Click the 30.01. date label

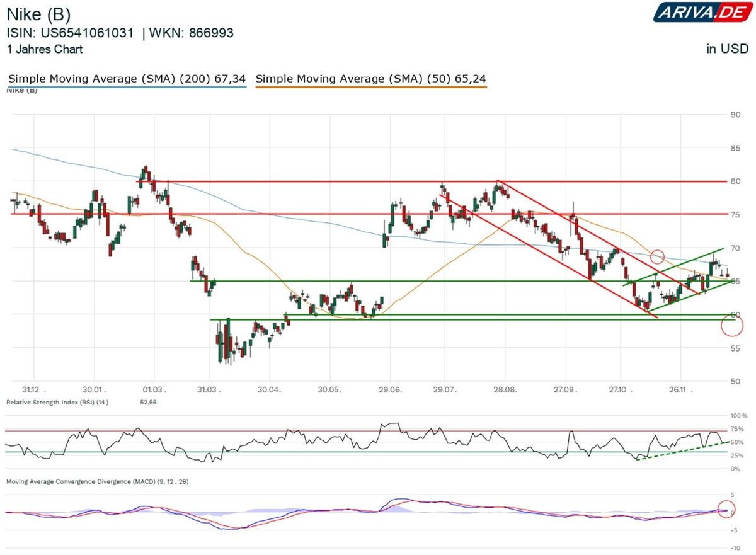click(x=94, y=390)
